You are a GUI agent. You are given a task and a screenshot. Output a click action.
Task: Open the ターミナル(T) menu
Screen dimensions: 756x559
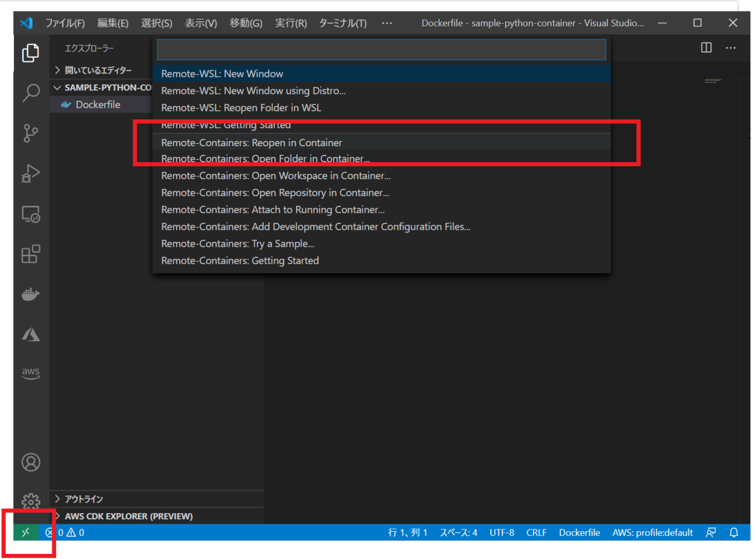343,23
